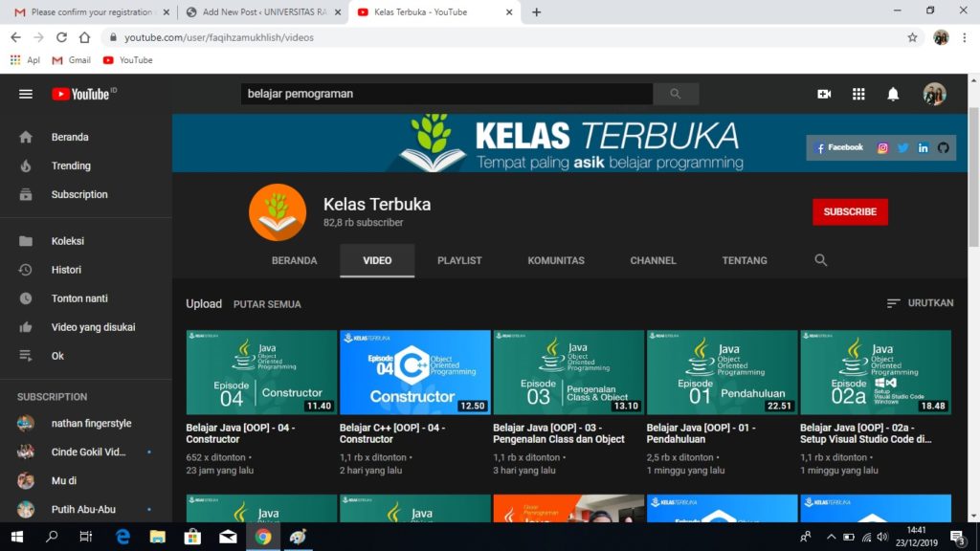Select the VIDEO channel tab
The width and height of the screenshot is (980, 551).
pyautogui.click(x=377, y=260)
